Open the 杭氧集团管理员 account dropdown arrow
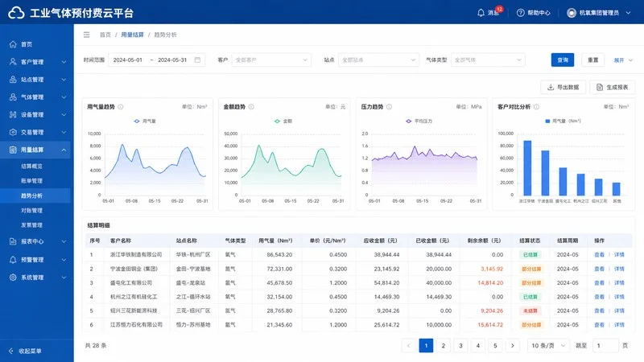This screenshot has width=644, height=362. pyautogui.click(x=628, y=13)
